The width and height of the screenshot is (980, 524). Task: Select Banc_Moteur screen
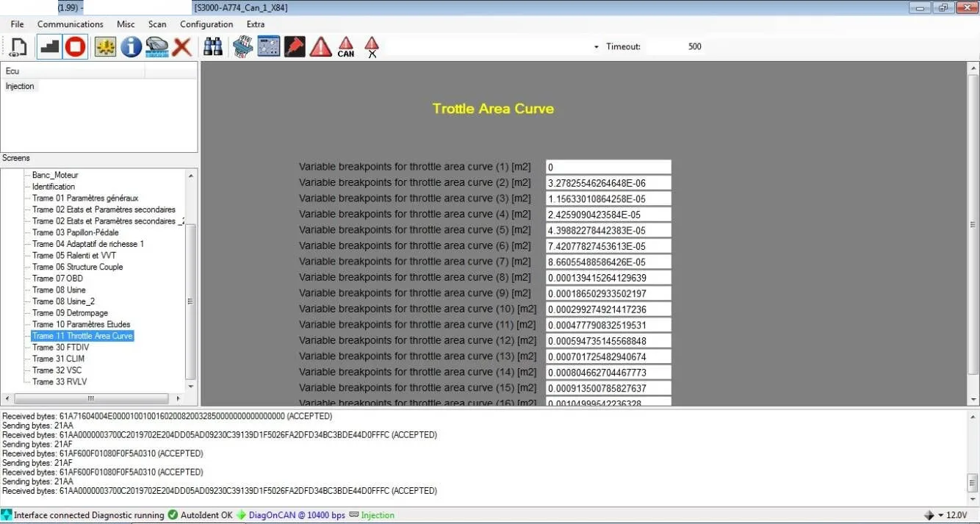55,175
